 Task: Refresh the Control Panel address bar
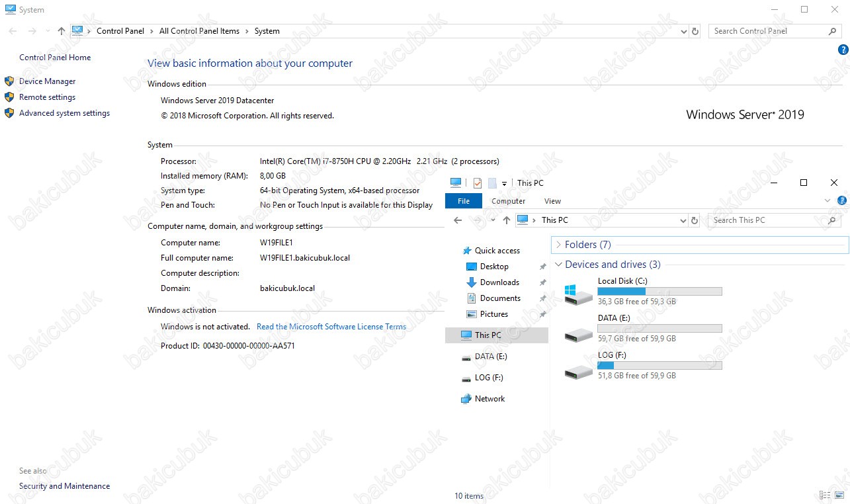coord(695,31)
